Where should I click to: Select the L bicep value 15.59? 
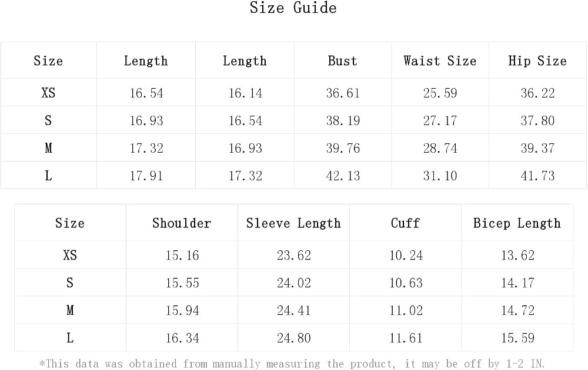tap(517, 338)
